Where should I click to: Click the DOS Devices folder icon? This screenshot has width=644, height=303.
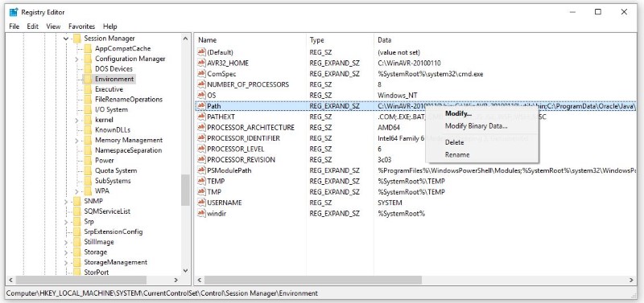tap(88, 69)
